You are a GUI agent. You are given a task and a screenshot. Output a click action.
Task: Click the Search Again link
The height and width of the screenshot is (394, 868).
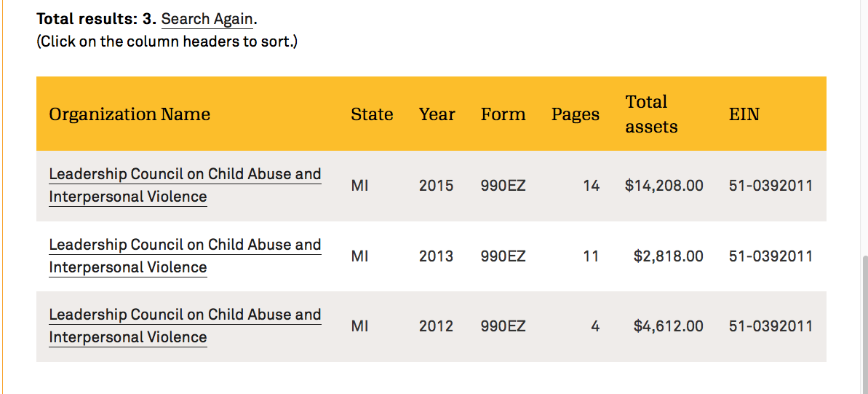point(207,19)
